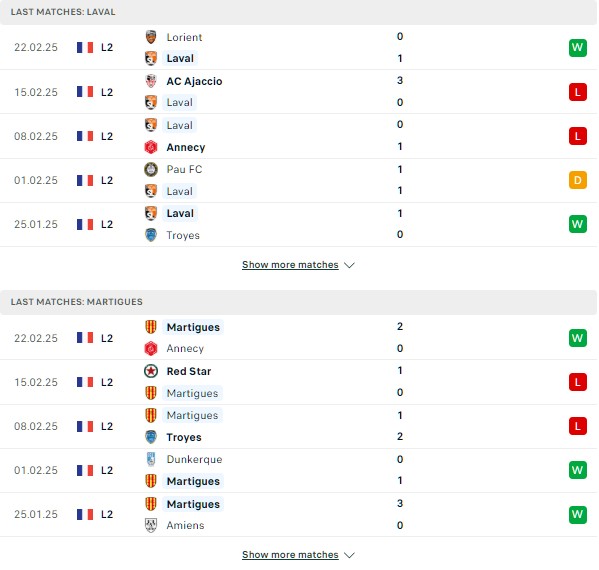Open the Troyes team name in Laval's 25.01.25 match
The image size is (599, 570).
183,235
